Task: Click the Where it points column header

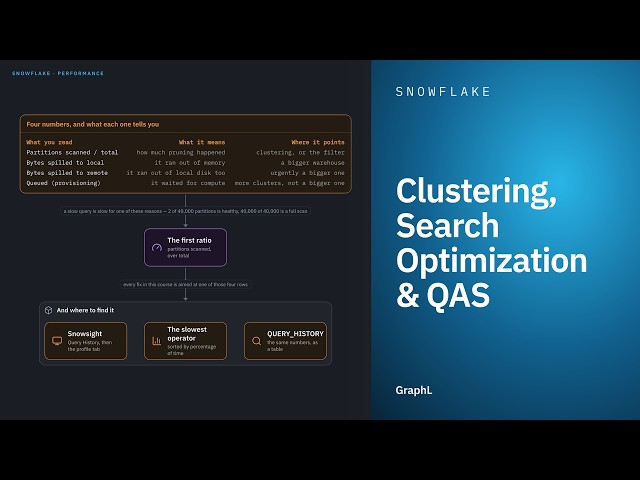Action: tap(318, 142)
